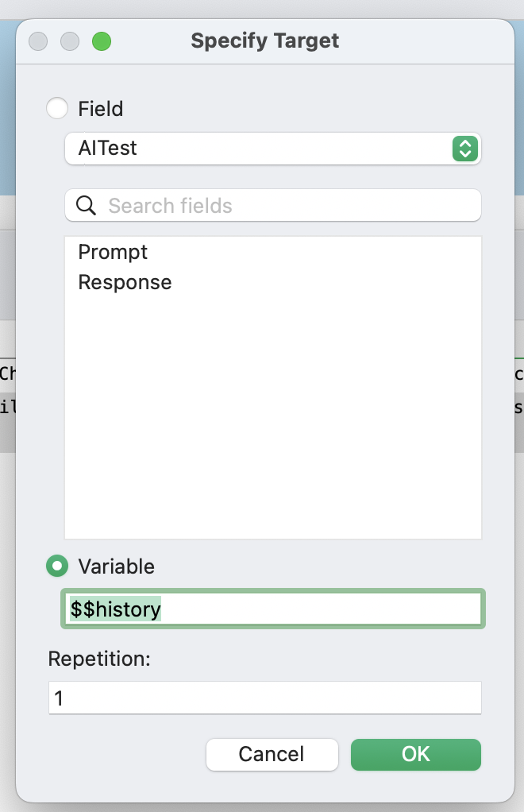Click into the $$history variable name box
The height and width of the screenshot is (812, 524).
[x=272, y=609]
